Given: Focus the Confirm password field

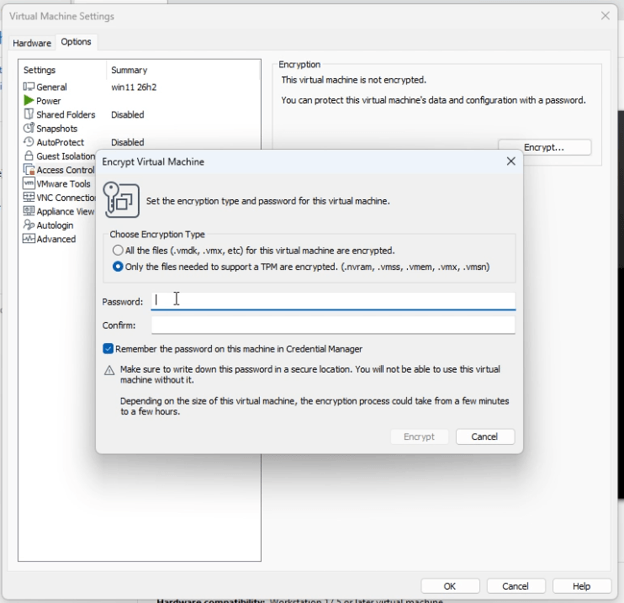Looking at the screenshot, I should click(333, 325).
